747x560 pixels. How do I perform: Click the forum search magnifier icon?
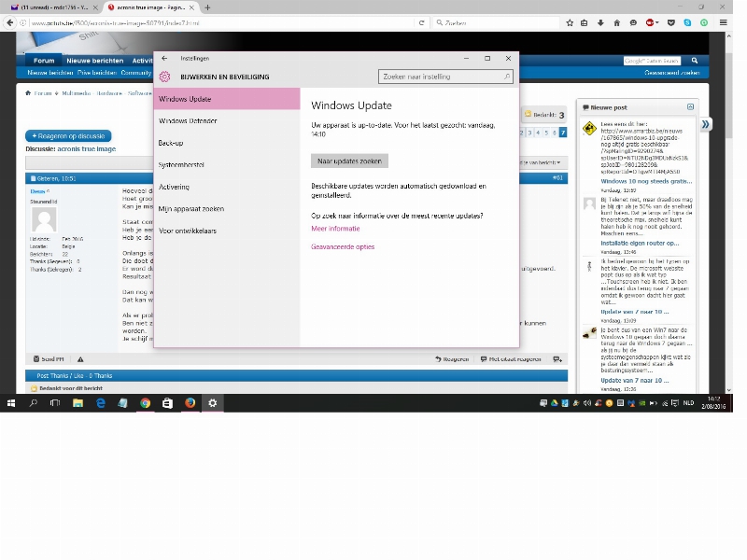point(695,61)
